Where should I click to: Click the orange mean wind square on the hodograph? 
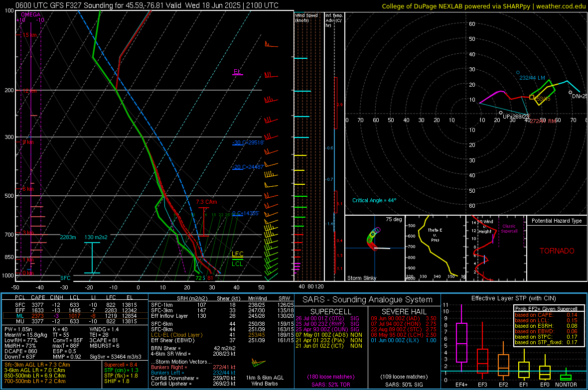point(531,97)
